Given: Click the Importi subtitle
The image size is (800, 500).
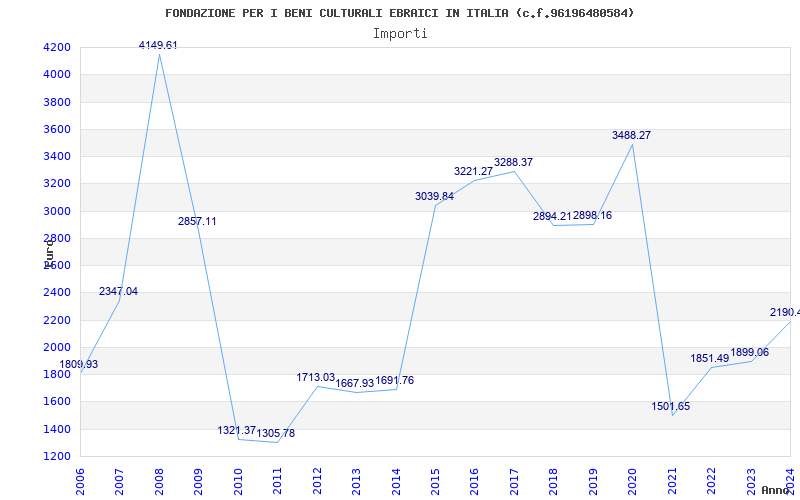Looking at the screenshot, I should click(400, 34).
